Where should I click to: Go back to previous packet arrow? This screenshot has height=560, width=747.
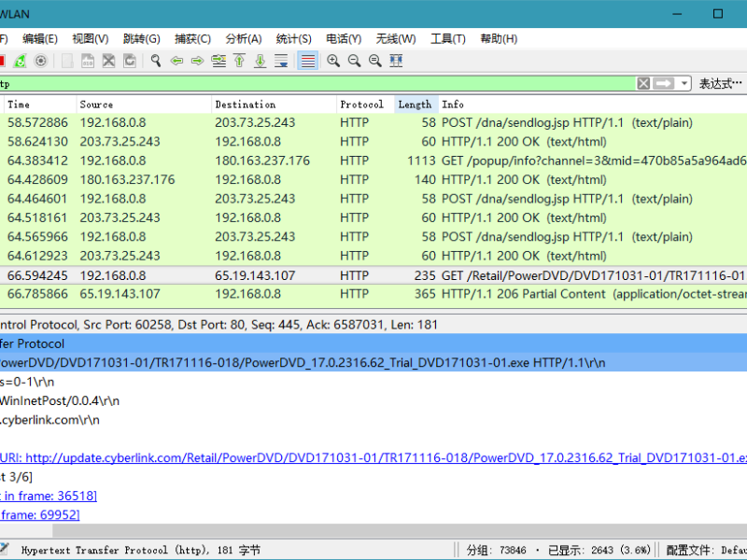coord(176,61)
